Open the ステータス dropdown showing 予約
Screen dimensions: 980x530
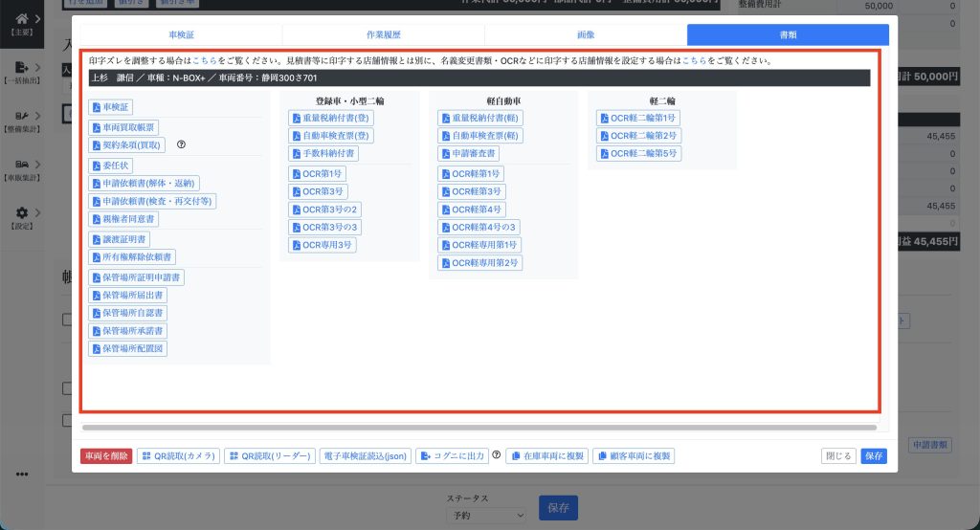(x=485, y=515)
